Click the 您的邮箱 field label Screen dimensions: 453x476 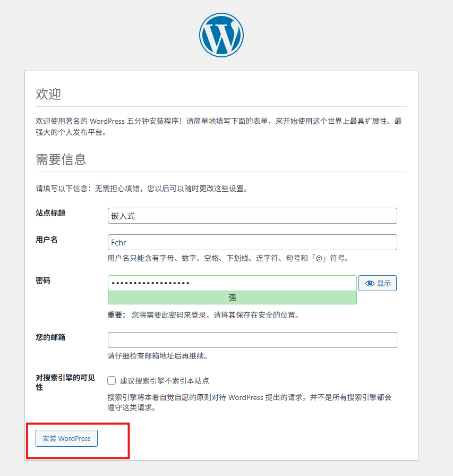[x=50, y=337]
